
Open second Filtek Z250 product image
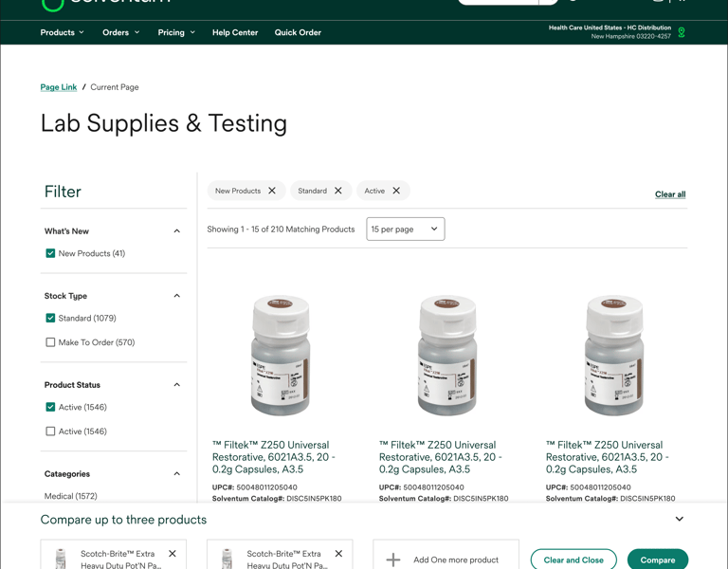447,355
